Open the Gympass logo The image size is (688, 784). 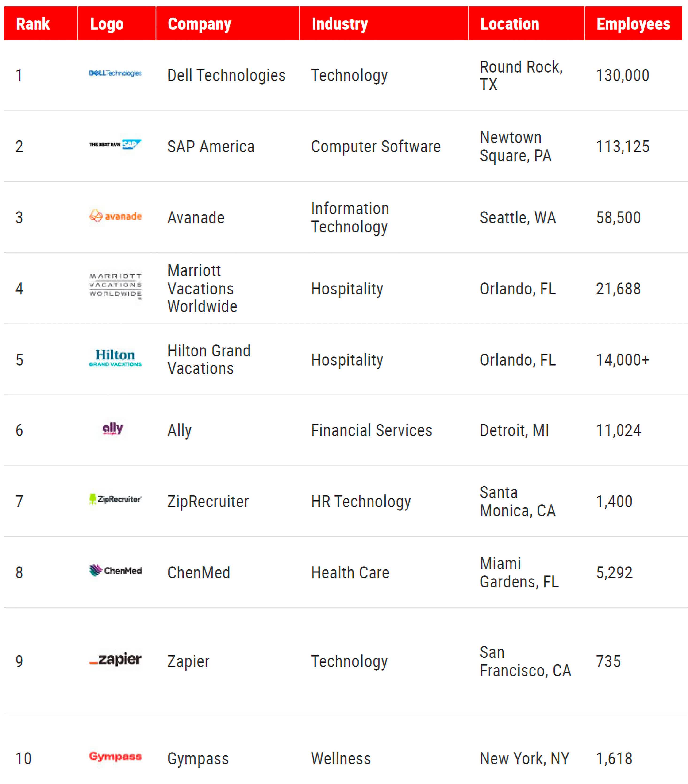(115, 756)
